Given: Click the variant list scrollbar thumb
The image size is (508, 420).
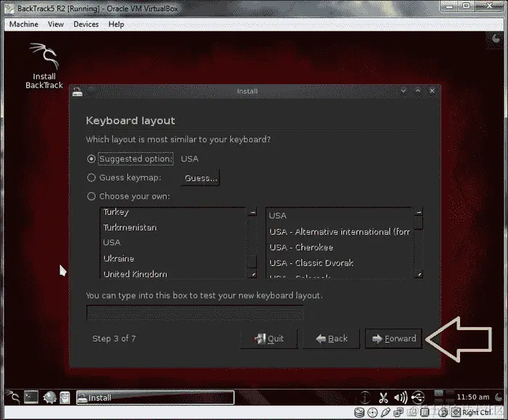Looking at the screenshot, I should pyautogui.click(x=419, y=223).
